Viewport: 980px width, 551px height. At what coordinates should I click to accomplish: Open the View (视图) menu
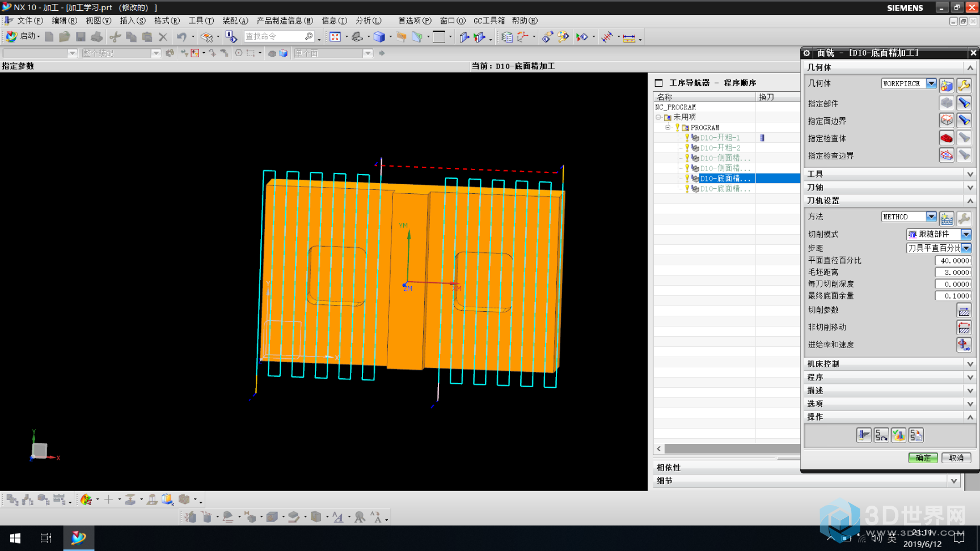[98, 20]
